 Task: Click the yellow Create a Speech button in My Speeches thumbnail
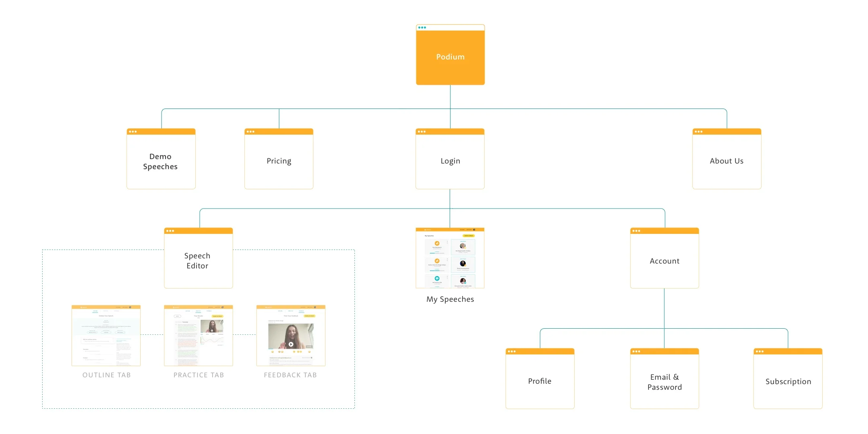click(x=469, y=235)
